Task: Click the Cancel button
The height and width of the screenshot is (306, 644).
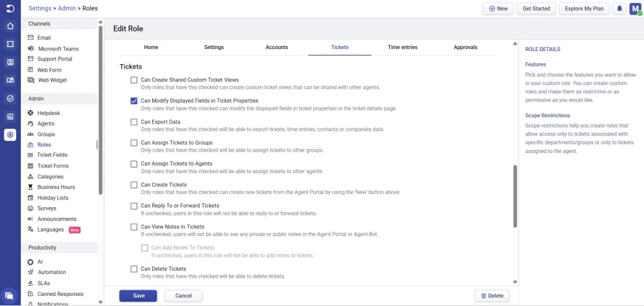Action: (184, 296)
